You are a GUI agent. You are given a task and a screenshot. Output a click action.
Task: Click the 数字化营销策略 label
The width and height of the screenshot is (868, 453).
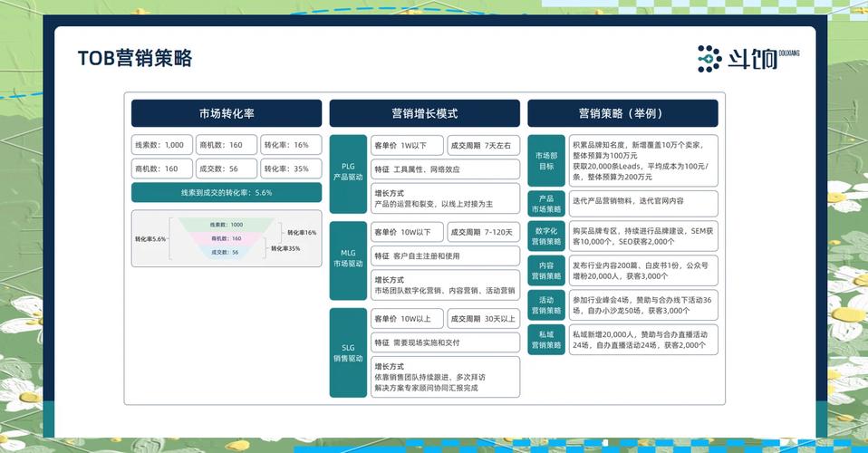pyautogui.click(x=546, y=236)
